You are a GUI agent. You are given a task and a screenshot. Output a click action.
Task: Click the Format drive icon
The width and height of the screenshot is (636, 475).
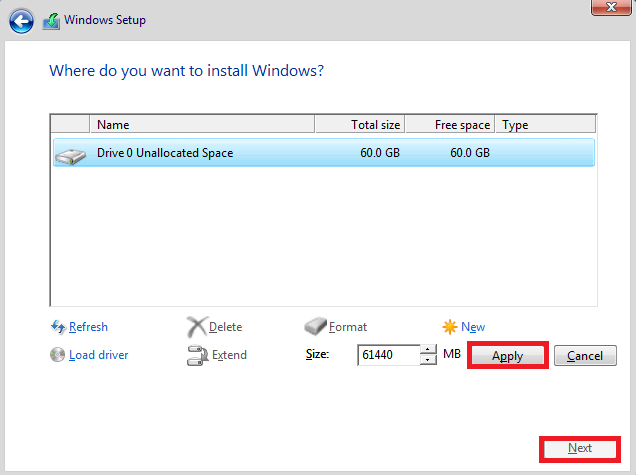[315, 327]
